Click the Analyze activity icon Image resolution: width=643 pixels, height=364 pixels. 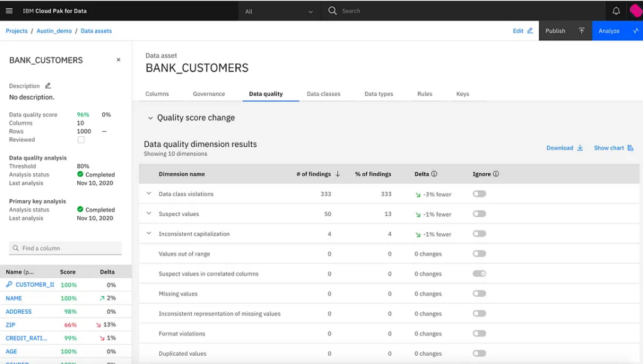point(635,31)
